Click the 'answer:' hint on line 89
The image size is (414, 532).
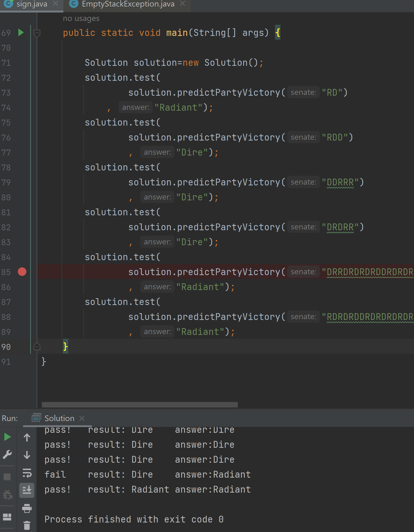[x=157, y=332]
